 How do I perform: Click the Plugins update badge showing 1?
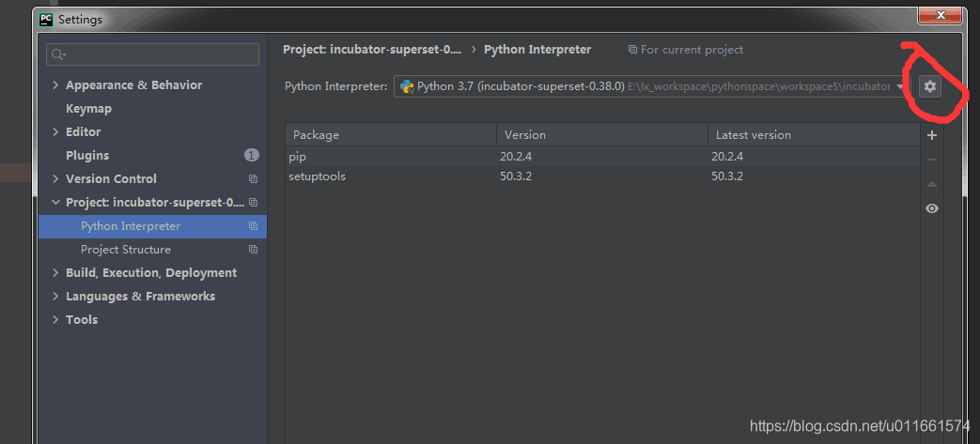coord(251,156)
